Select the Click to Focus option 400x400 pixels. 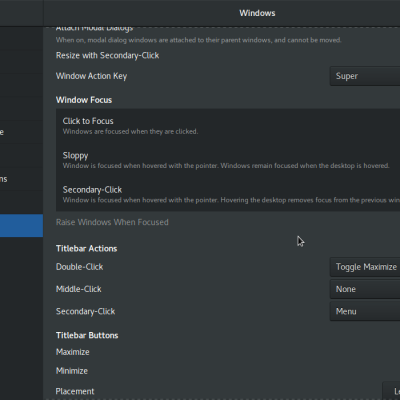pos(228,126)
